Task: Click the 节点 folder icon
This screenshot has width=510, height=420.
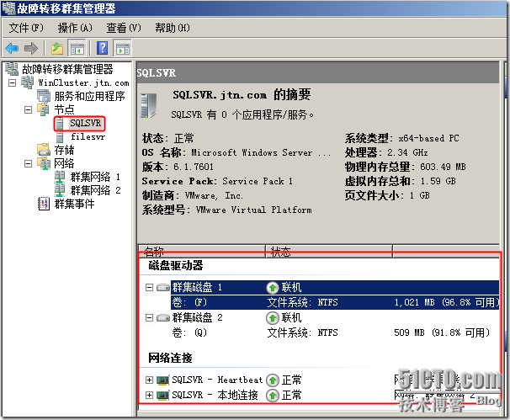Action: point(43,109)
